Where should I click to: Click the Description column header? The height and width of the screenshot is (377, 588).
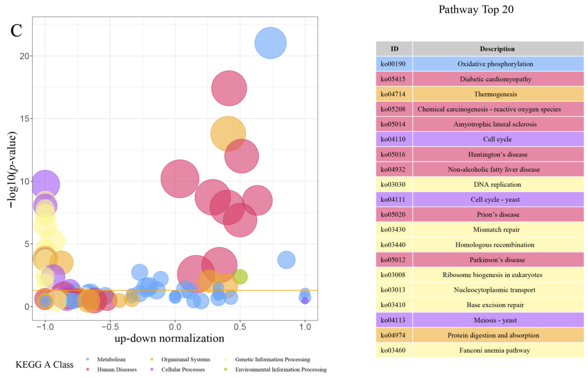(497, 49)
